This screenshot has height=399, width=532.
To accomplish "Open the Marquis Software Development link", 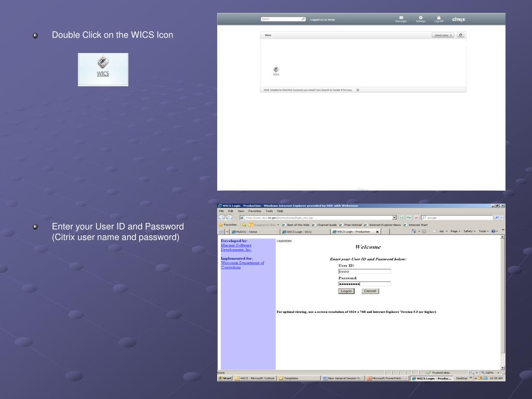I will click(x=236, y=247).
